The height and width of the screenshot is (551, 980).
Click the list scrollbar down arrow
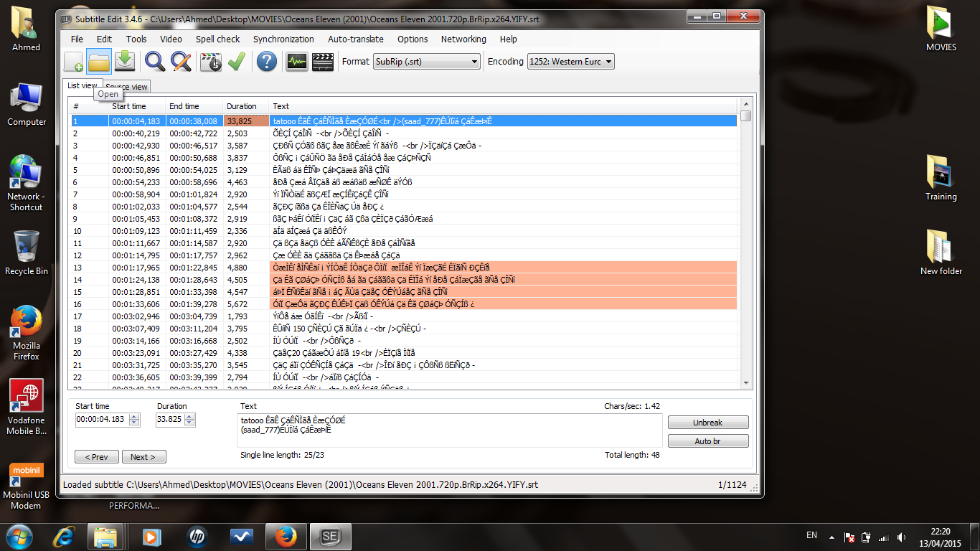coord(746,382)
